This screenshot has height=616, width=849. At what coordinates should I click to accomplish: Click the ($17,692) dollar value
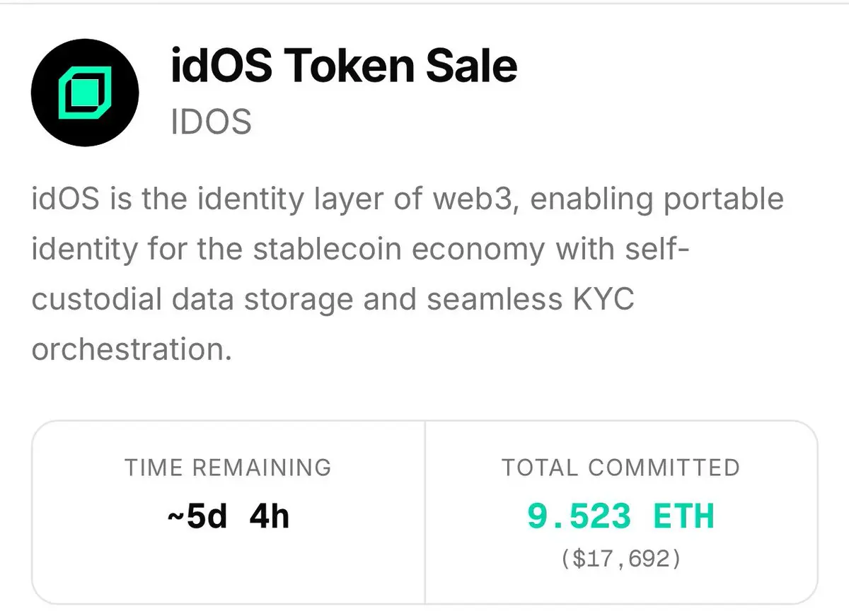click(621, 559)
